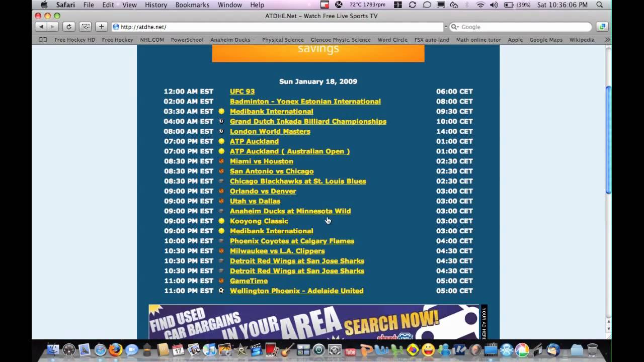
Task: Open the Google Maps bookmark
Action: [546, 40]
